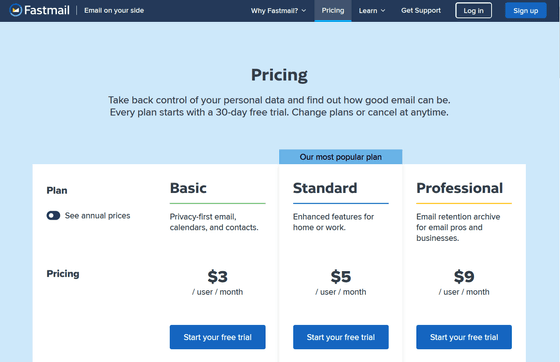Toggle the See annual prices switch
The width and height of the screenshot is (560, 362).
(x=53, y=215)
